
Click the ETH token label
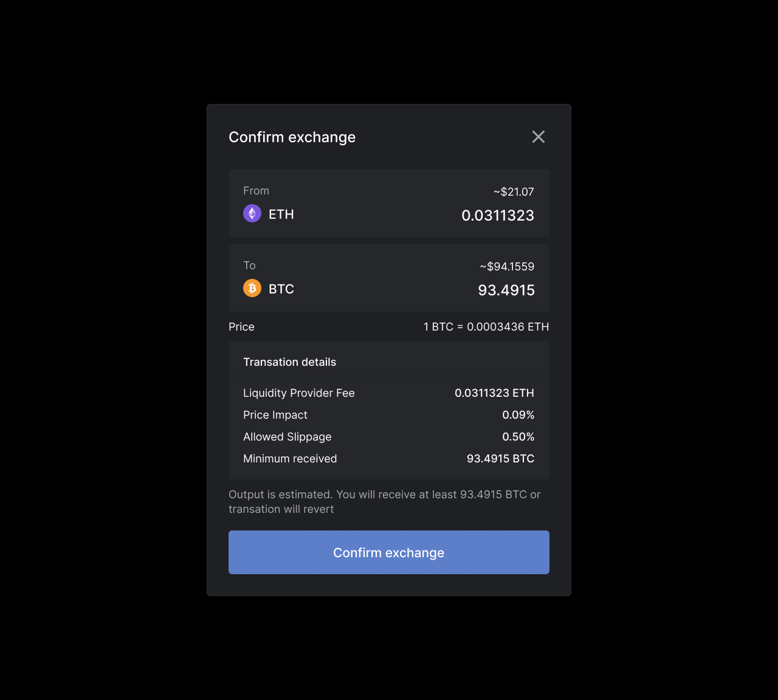coord(281,214)
